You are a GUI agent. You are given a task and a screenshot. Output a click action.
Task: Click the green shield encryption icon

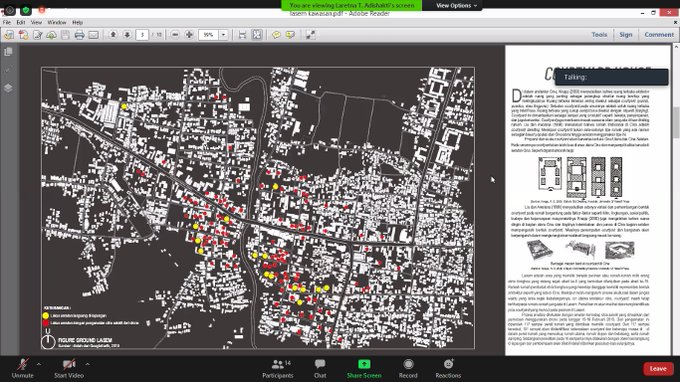point(26,10)
